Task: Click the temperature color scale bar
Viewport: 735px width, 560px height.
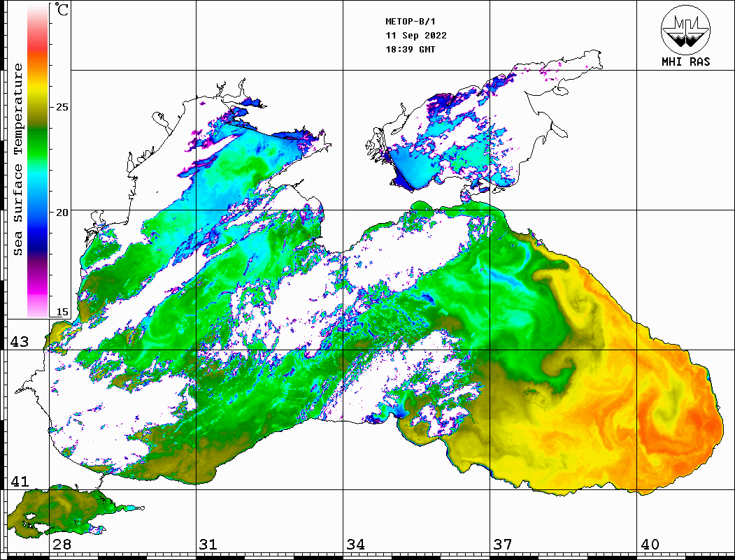Action: pyautogui.click(x=38, y=160)
